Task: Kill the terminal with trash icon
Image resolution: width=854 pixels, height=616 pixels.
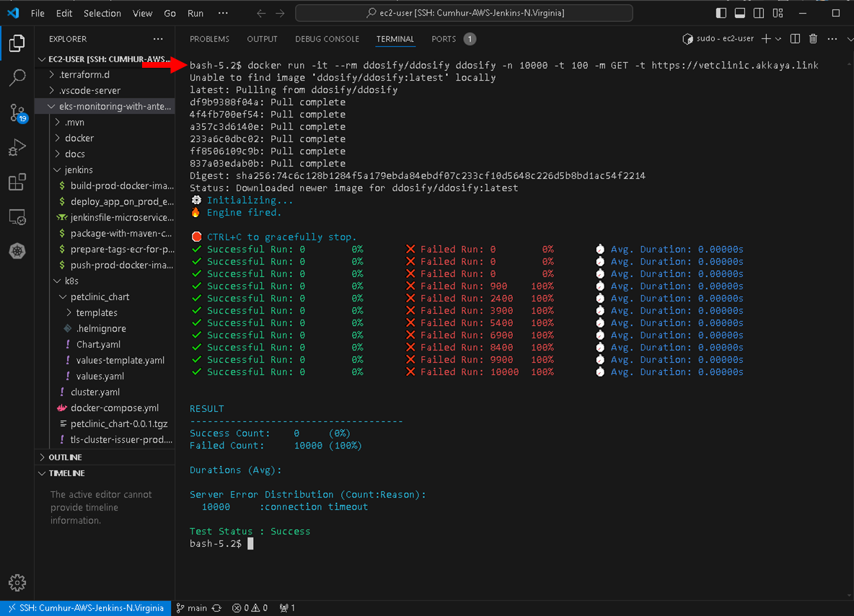Action: 814,39
